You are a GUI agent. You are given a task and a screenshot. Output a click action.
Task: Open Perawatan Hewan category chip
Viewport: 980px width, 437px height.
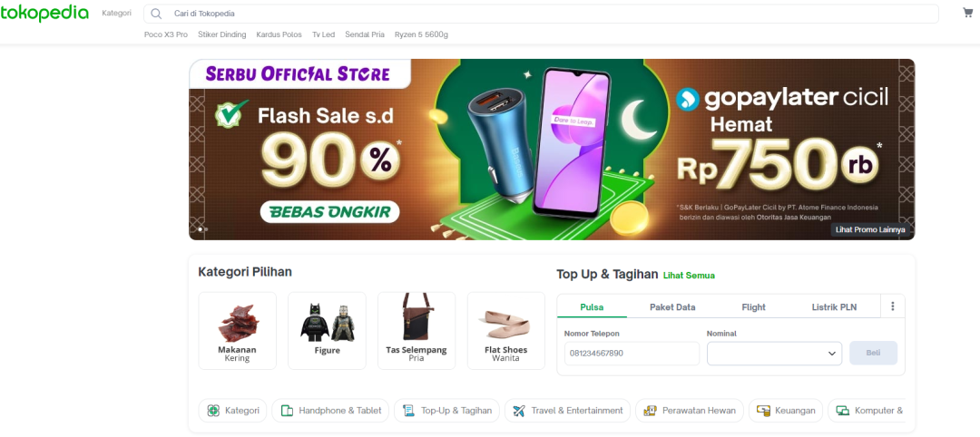tap(690, 411)
